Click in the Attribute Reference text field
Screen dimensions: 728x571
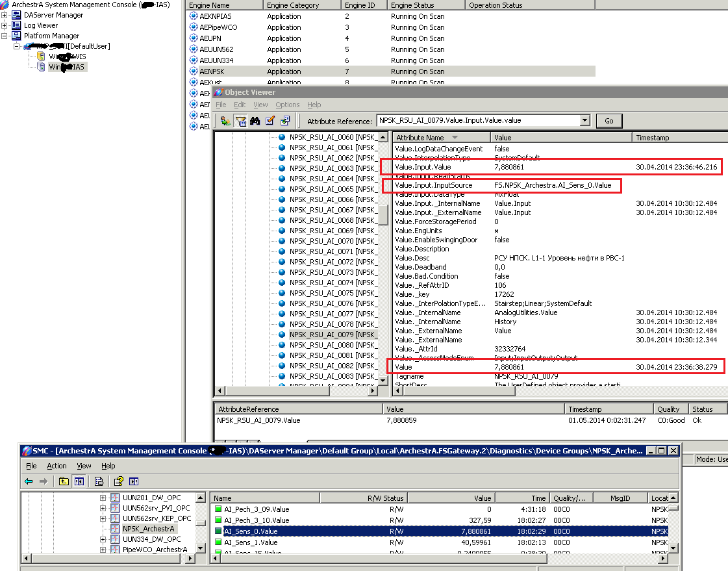coord(477,120)
